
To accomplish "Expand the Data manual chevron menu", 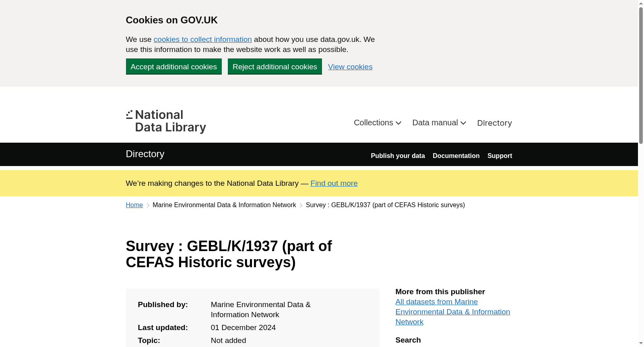I will pos(439,123).
